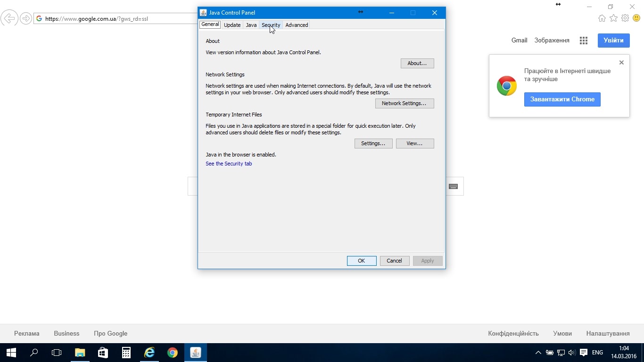This screenshot has height=362, width=644.
Task: Click the About... button
Action: click(417, 63)
